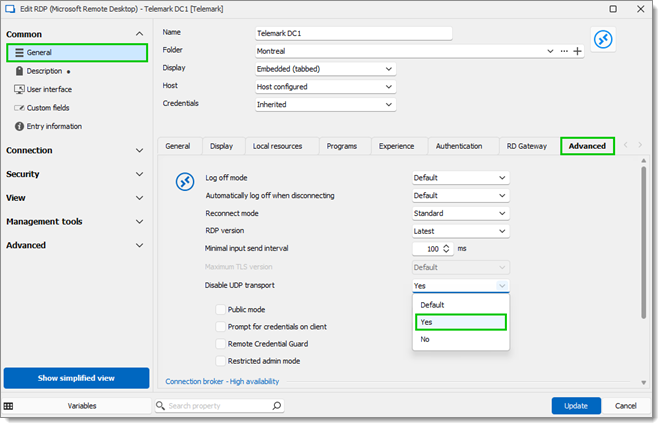Switch to the Authentication tab
The image size is (663, 428).
click(x=459, y=146)
